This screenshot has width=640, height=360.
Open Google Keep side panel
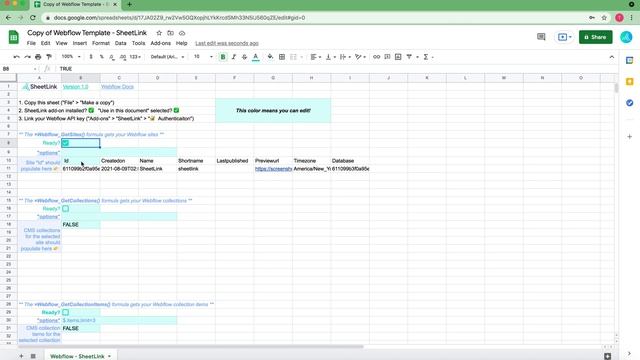pyautogui.click(x=629, y=82)
